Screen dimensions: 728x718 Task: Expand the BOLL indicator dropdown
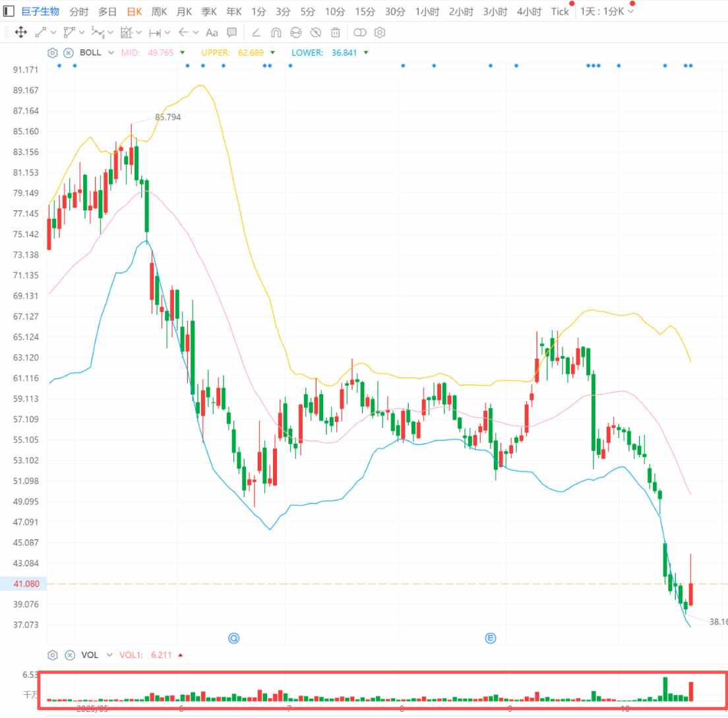(x=111, y=53)
